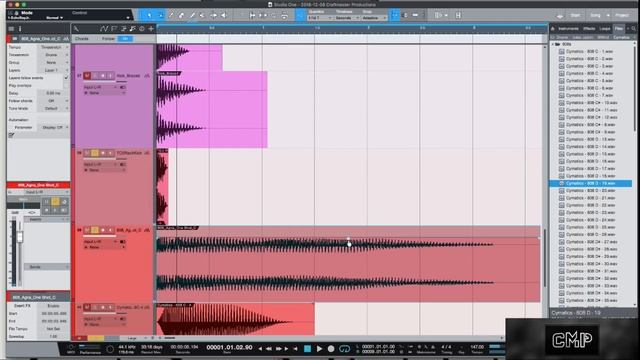Click the Automation Parameter Display Off field
The image size is (640, 360).
coord(53,127)
